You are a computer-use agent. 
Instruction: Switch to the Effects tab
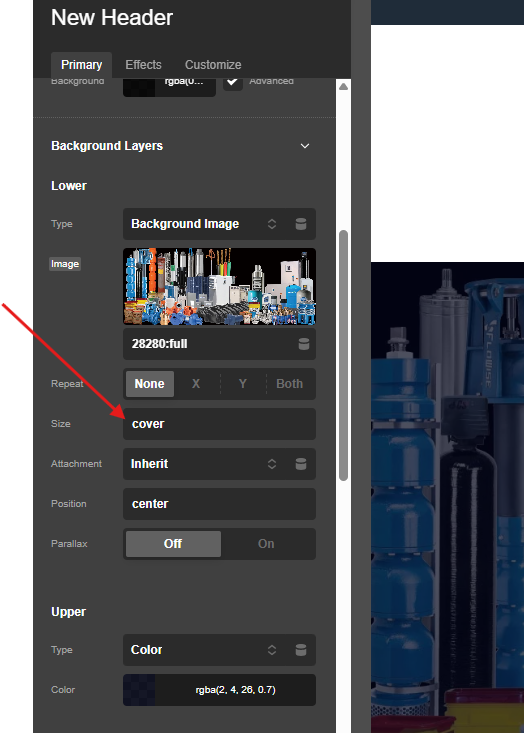(x=143, y=65)
